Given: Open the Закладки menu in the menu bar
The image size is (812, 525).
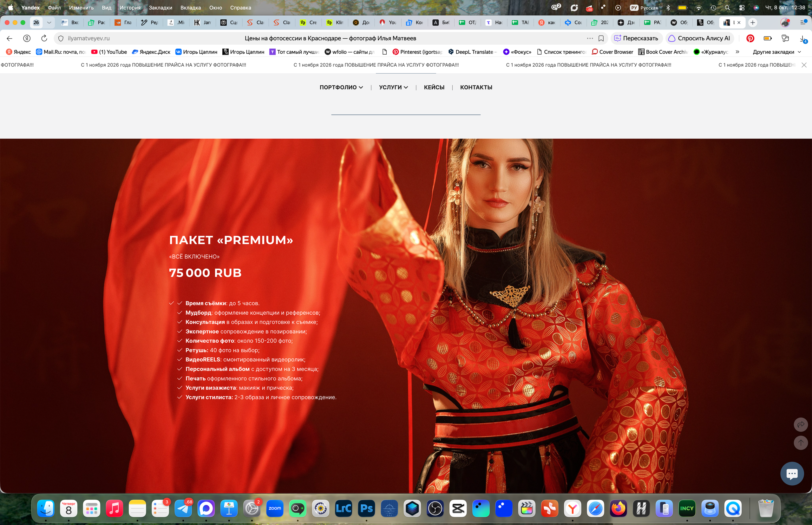Looking at the screenshot, I should coord(160,8).
